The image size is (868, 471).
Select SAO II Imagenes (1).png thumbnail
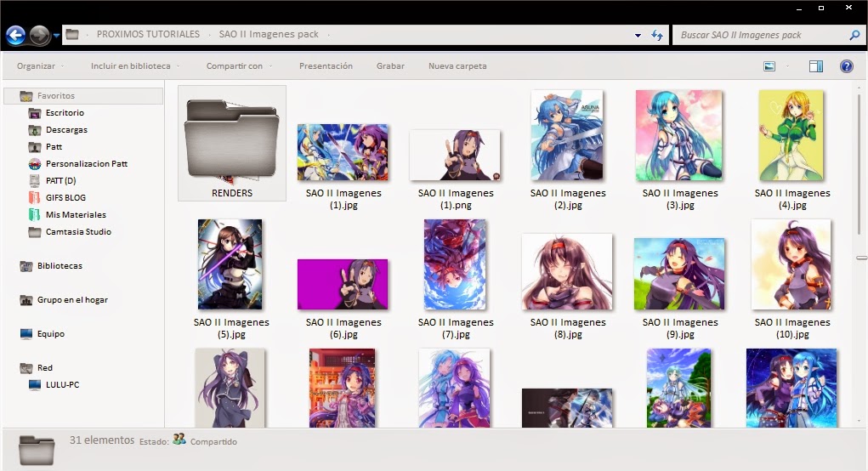(455, 155)
